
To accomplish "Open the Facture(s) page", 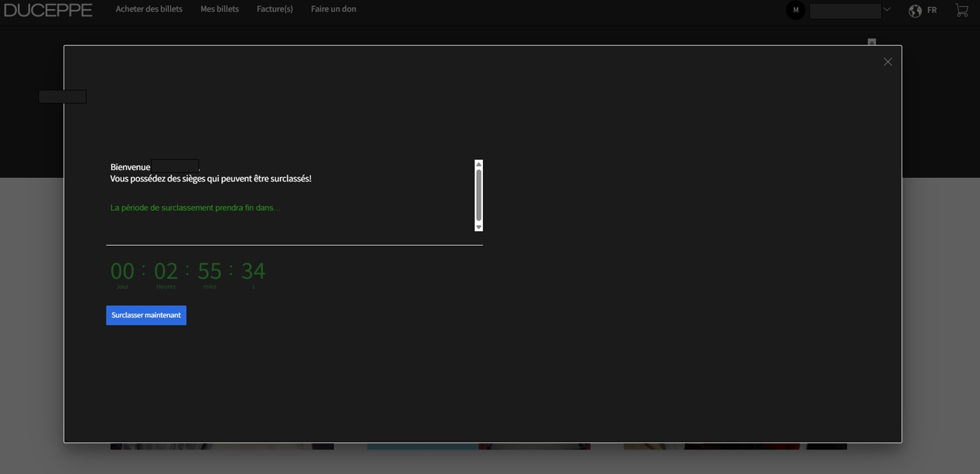I will (x=274, y=9).
